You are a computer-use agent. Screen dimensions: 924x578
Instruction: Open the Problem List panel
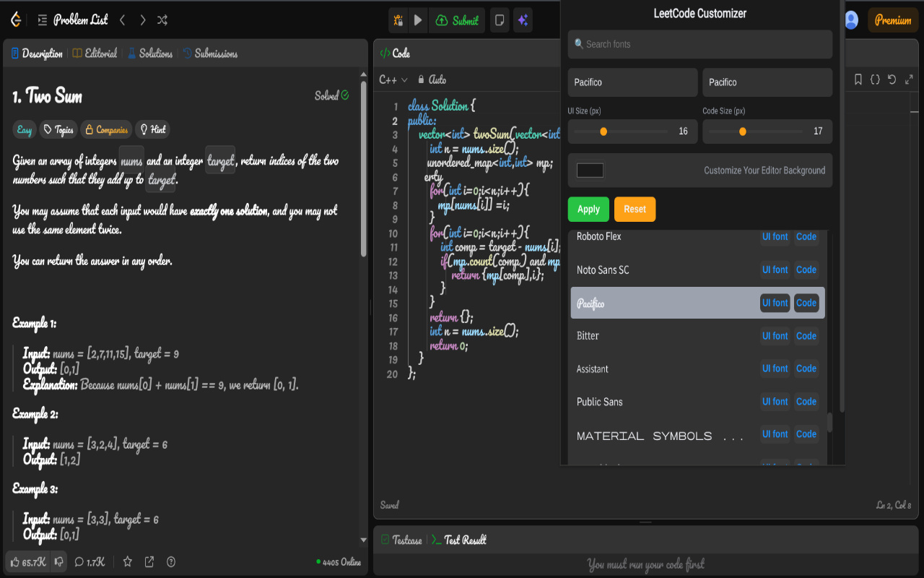(x=72, y=20)
